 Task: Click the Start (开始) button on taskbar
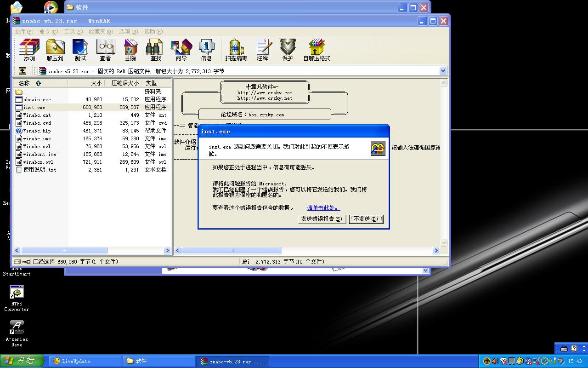pos(22,361)
